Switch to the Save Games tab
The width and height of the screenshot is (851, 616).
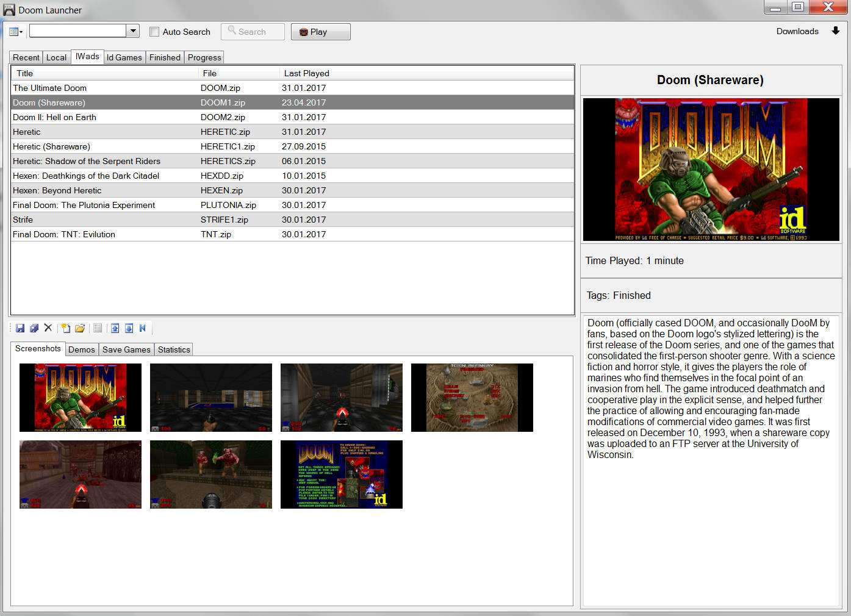click(126, 349)
